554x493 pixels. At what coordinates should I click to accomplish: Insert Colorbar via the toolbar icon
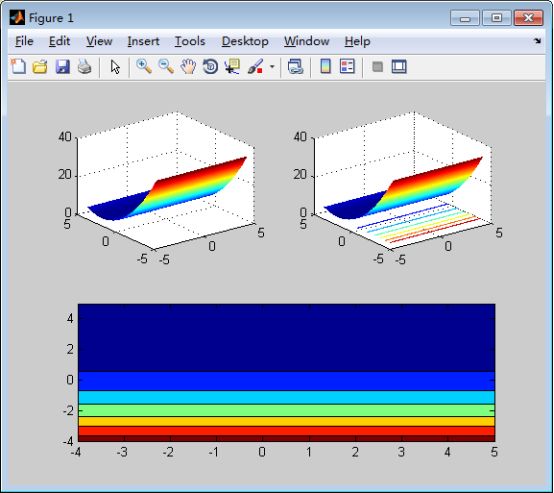(325, 66)
